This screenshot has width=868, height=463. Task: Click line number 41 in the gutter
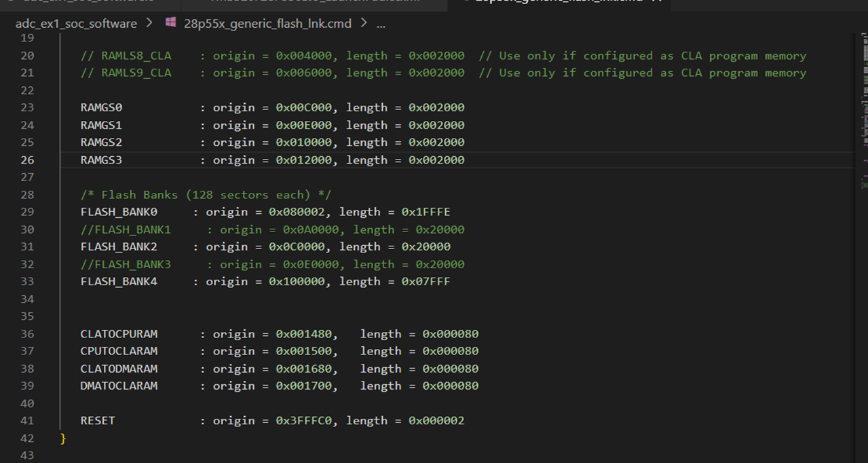tap(27, 421)
